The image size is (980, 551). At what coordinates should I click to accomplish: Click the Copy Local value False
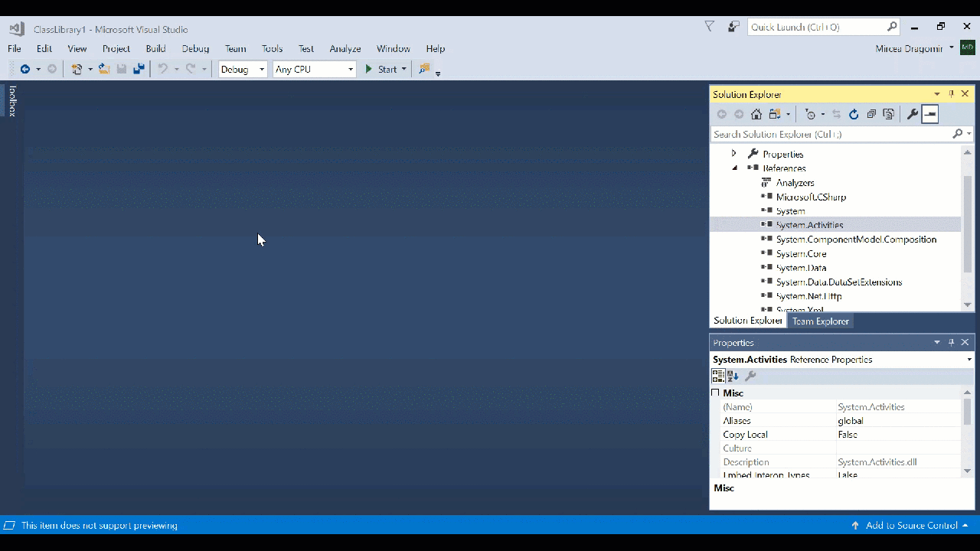[848, 435]
